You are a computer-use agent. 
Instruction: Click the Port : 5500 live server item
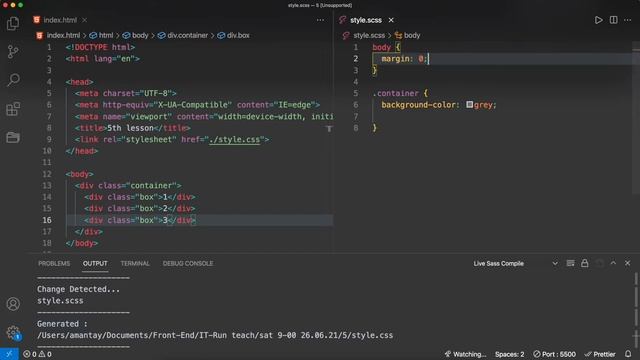tap(554, 354)
